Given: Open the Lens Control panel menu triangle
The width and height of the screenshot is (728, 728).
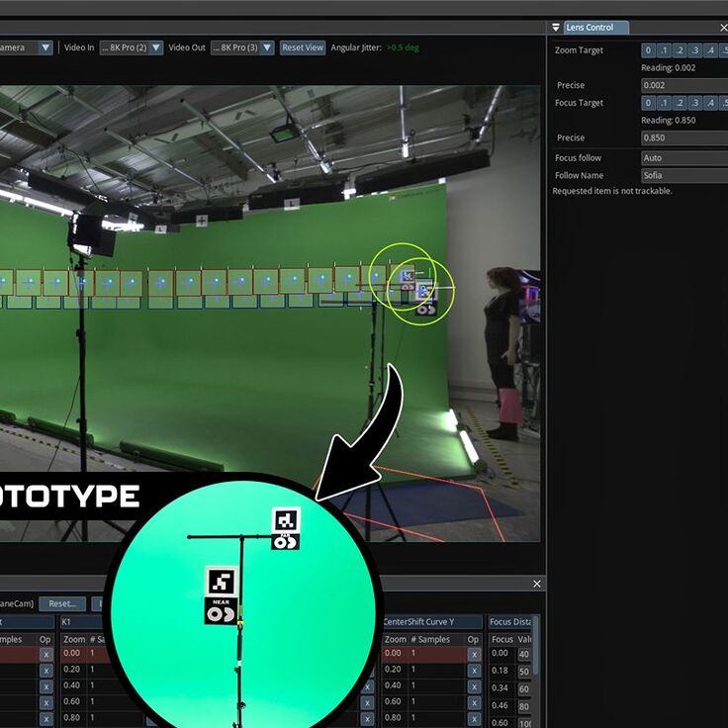Looking at the screenshot, I should [x=556, y=28].
